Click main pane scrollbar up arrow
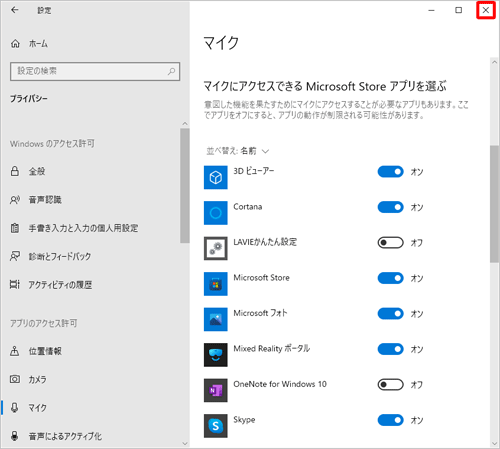 tap(495, 62)
